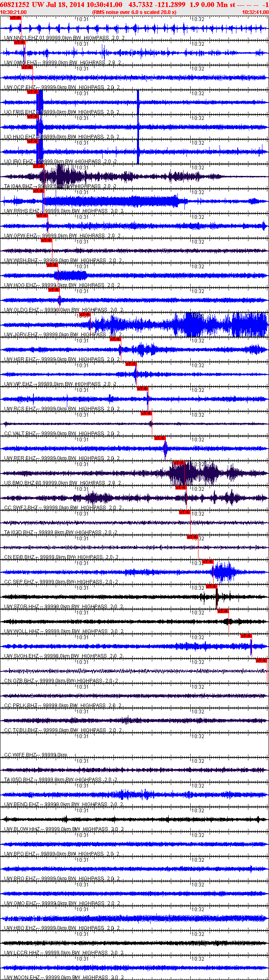Click the wave packet on SEP waveform

tap(223, 572)
